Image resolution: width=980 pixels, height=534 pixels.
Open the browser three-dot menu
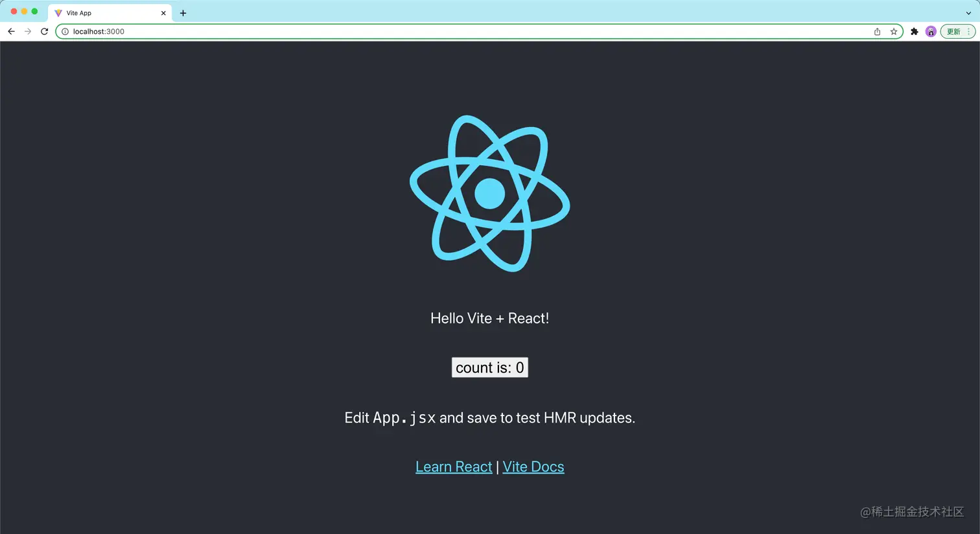pos(968,31)
